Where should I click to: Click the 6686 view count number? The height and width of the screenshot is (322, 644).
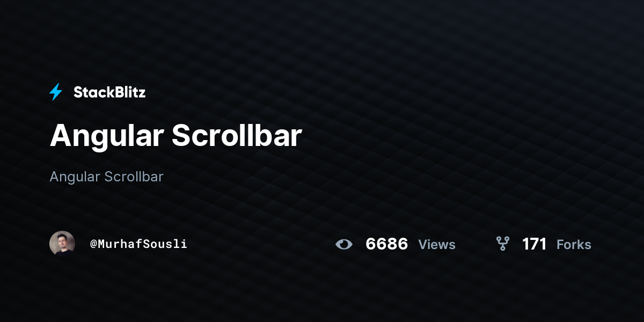coord(386,244)
